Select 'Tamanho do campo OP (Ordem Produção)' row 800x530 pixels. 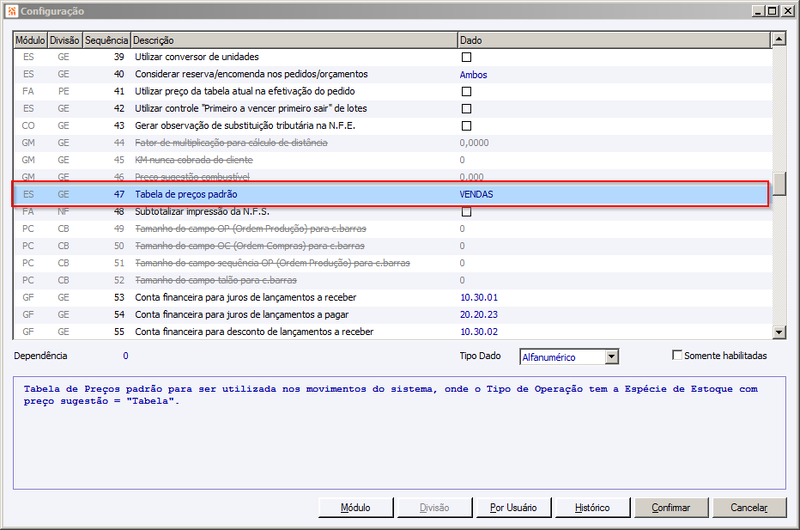pyautogui.click(x=390, y=229)
